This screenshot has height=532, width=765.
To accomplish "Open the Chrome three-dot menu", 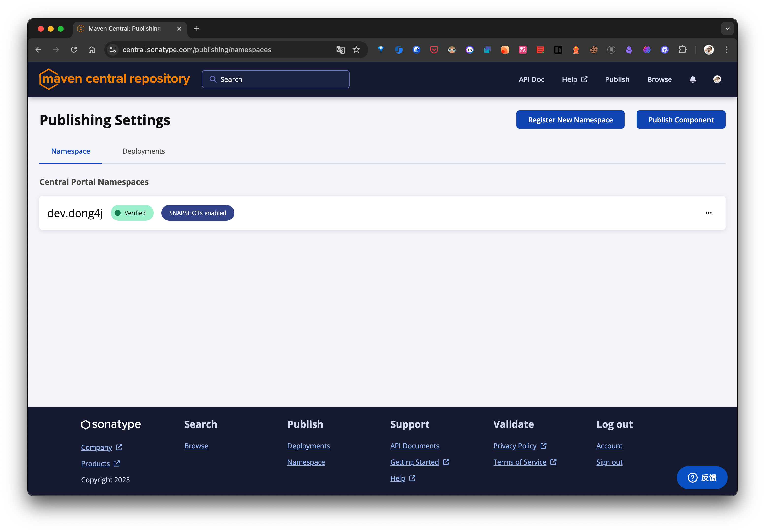I will click(726, 50).
